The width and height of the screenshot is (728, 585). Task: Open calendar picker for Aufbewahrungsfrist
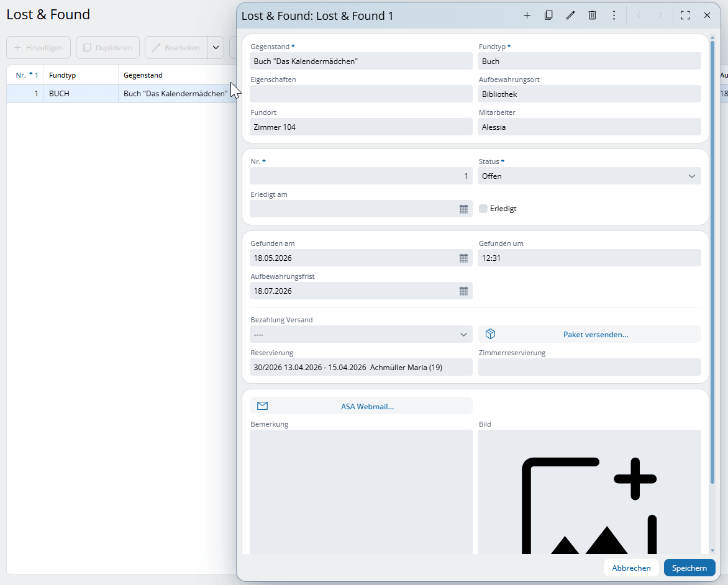463,291
